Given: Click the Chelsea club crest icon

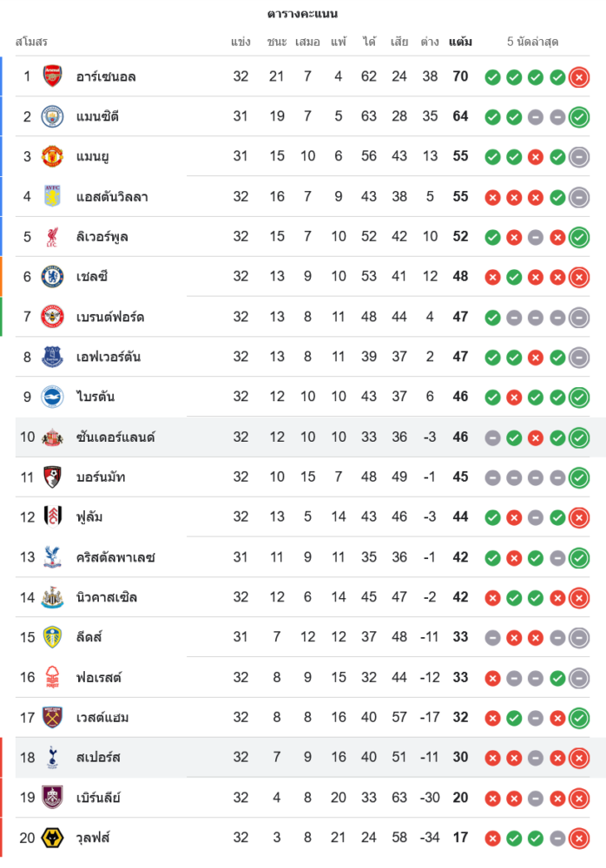Looking at the screenshot, I should click(53, 277).
